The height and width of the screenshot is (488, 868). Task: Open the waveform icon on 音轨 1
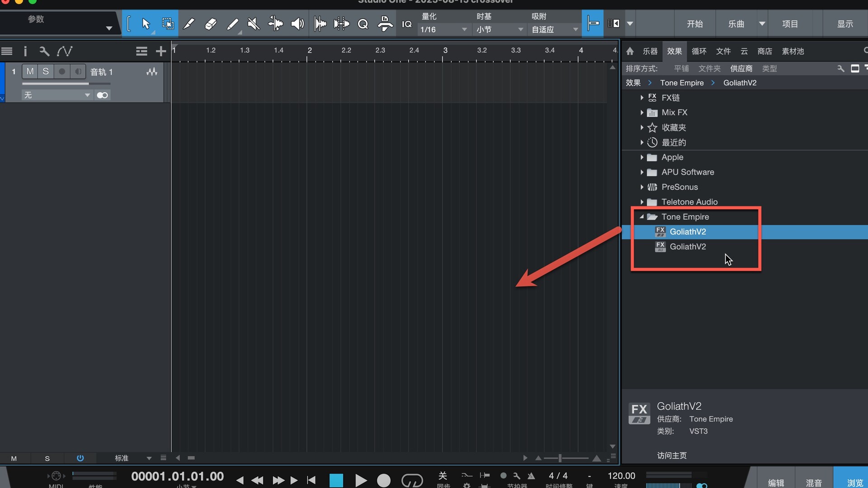(x=152, y=71)
